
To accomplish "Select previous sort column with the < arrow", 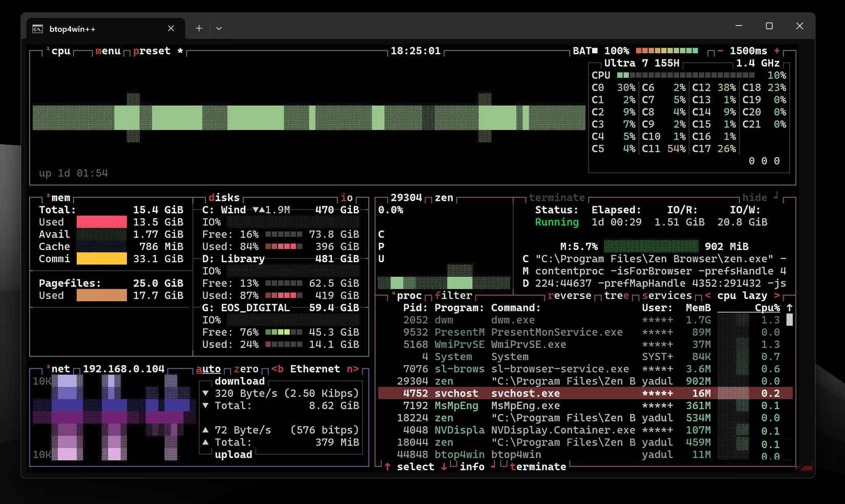I will point(708,296).
